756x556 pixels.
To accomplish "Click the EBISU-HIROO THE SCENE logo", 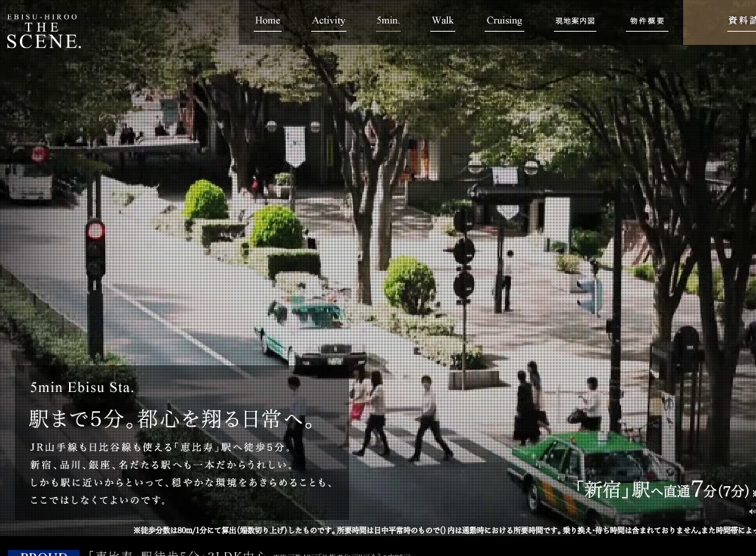I will pyautogui.click(x=43, y=32).
